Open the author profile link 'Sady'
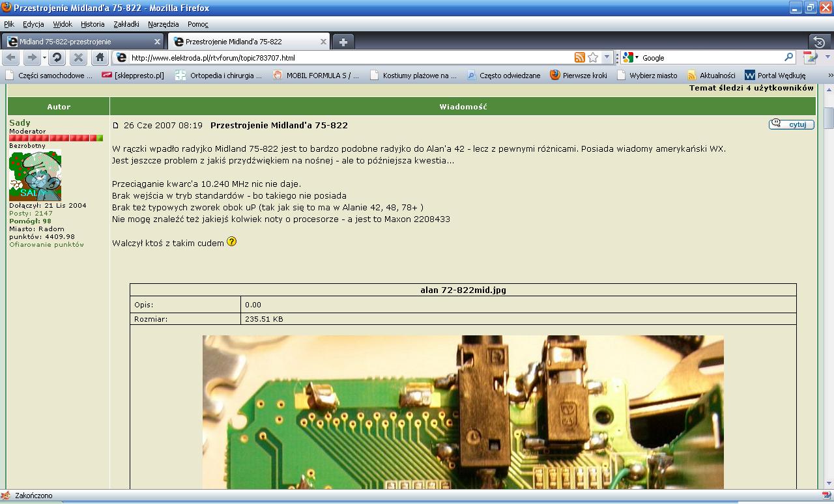The image size is (834, 504). pos(20,122)
